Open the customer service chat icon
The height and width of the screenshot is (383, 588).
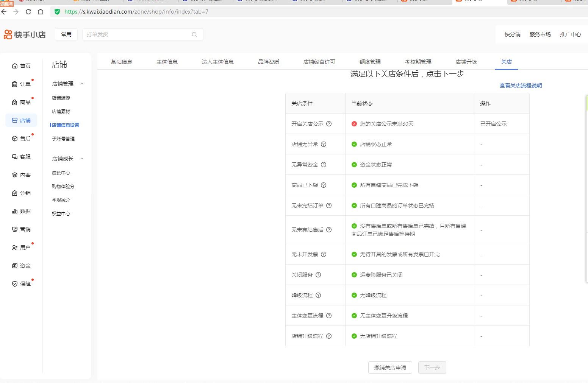pos(15,157)
